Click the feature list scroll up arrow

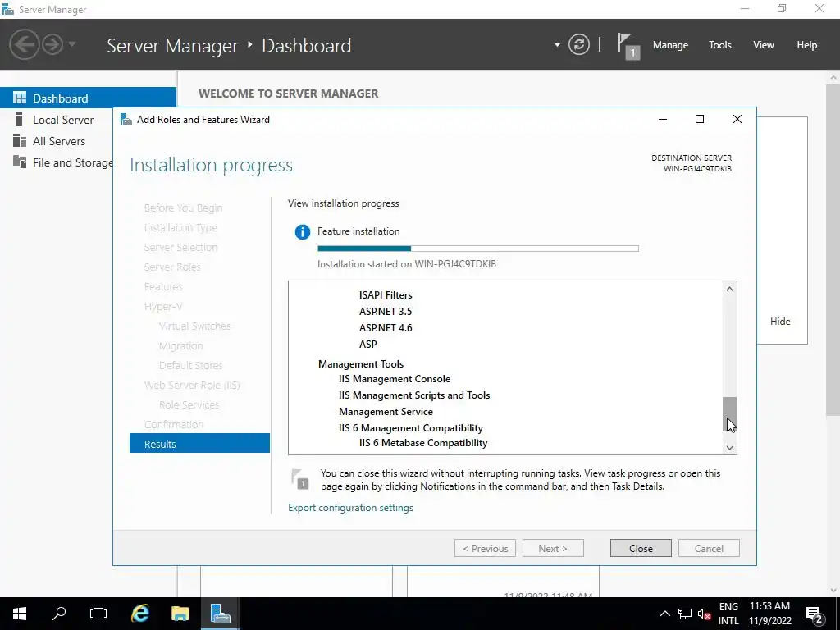729,290
